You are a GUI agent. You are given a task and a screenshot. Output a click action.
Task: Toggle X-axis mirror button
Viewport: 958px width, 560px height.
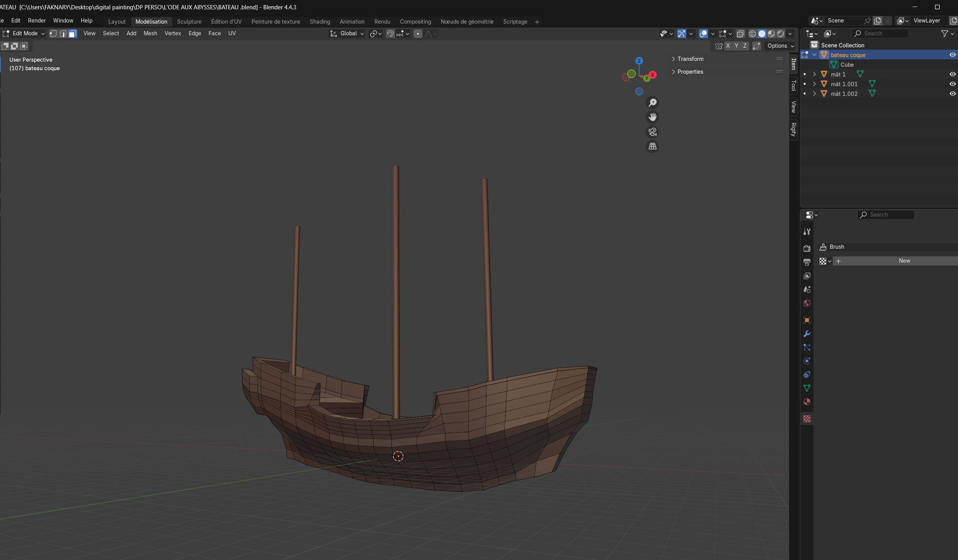[x=728, y=46]
